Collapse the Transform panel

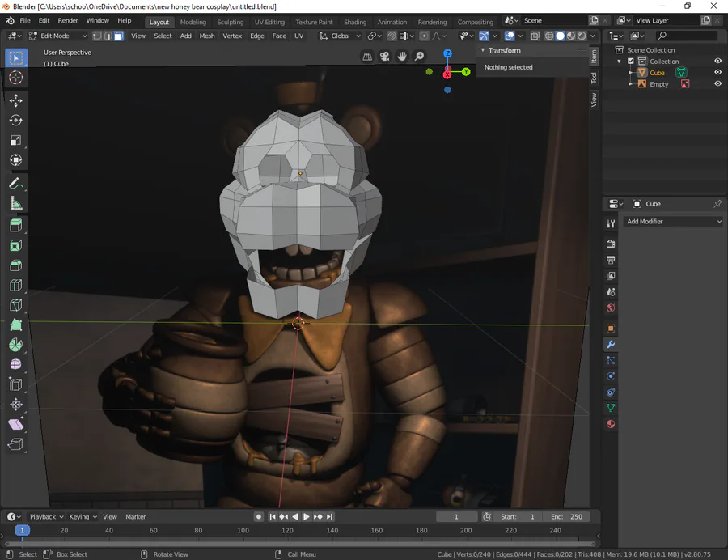click(483, 50)
